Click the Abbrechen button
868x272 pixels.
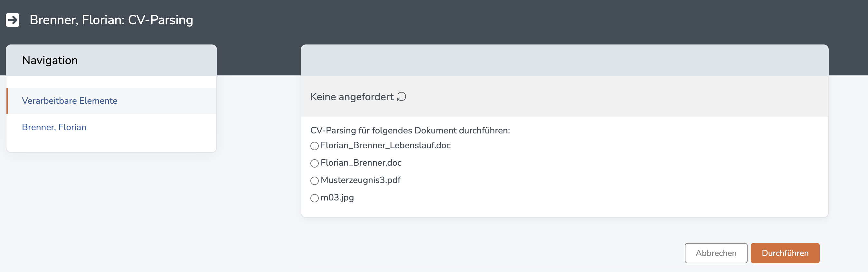[716, 253]
